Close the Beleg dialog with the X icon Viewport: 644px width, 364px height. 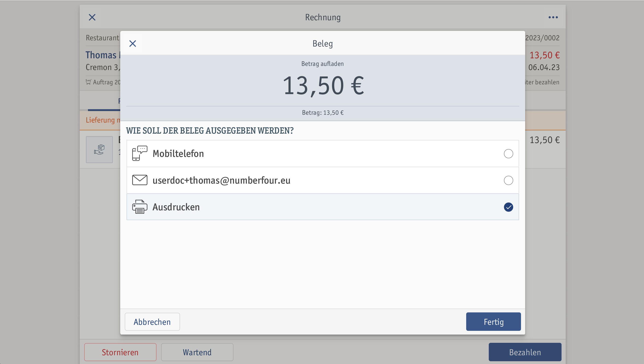tap(132, 44)
